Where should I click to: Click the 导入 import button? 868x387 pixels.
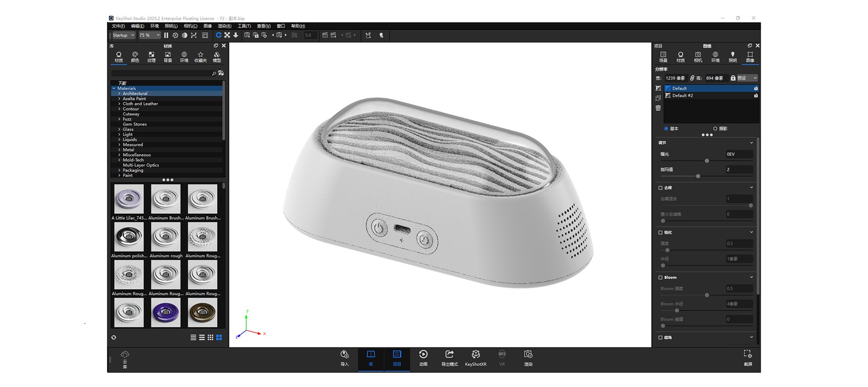coord(344,358)
